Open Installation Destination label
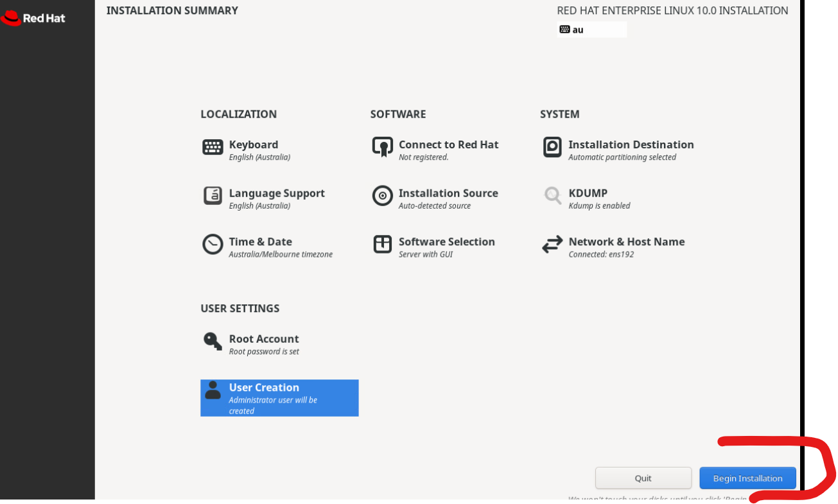 click(631, 144)
